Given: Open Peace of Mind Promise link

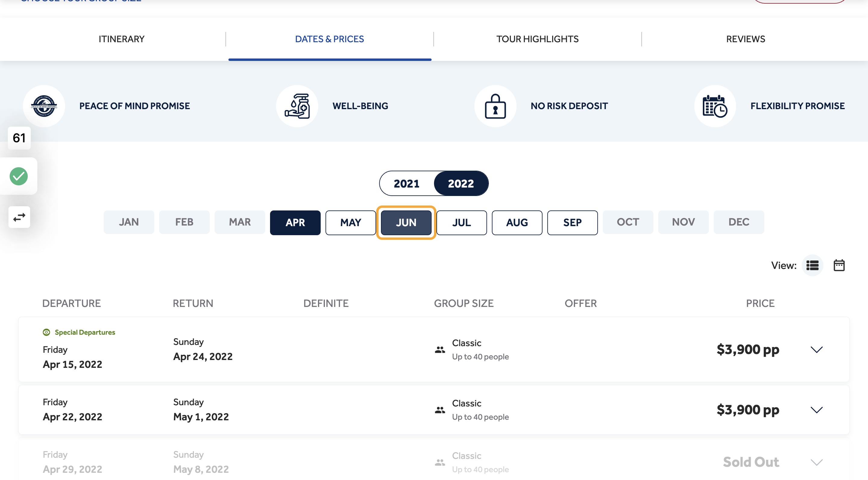Looking at the screenshot, I should click(134, 106).
